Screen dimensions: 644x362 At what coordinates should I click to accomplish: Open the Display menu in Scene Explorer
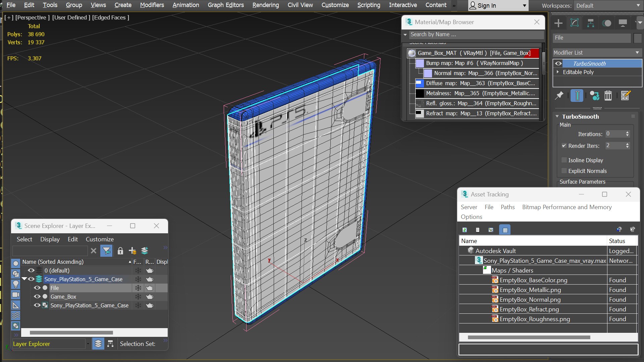50,239
